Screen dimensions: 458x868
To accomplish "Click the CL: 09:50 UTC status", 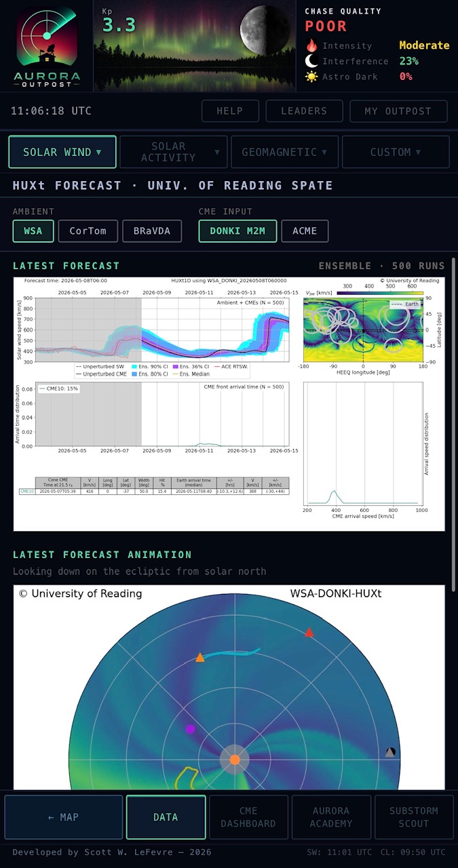I will pos(413,852).
